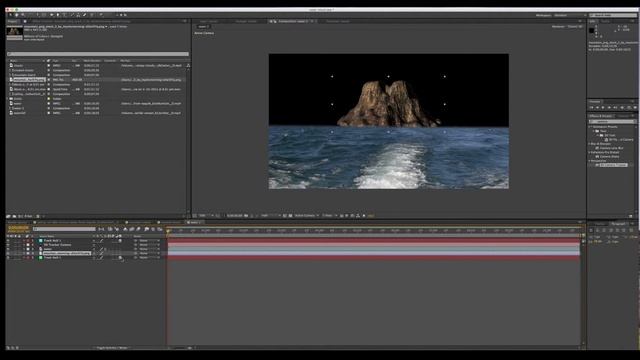Switch to the Info panel tab
Viewport: 640px width, 360px height.
592,21
